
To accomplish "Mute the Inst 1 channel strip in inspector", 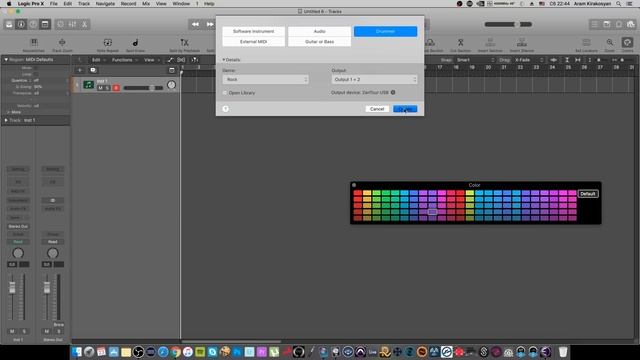I will [x=12, y=331].
